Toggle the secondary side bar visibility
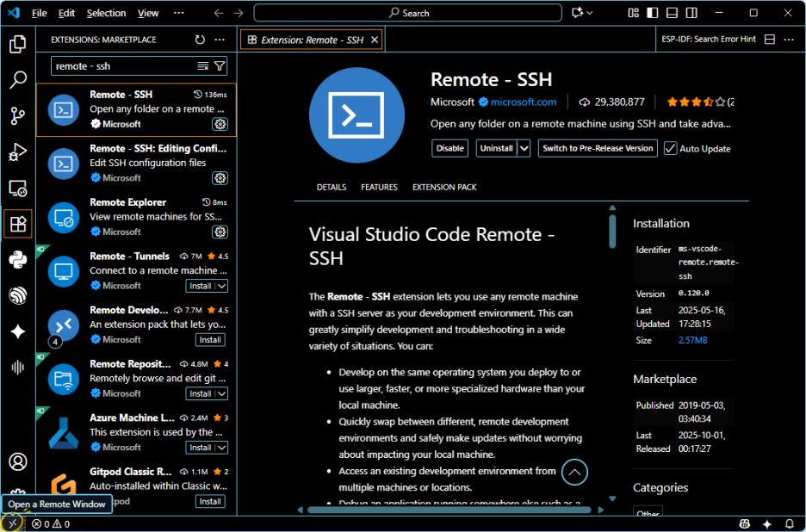This screenshot has width=806, height=532. point(691,13)
